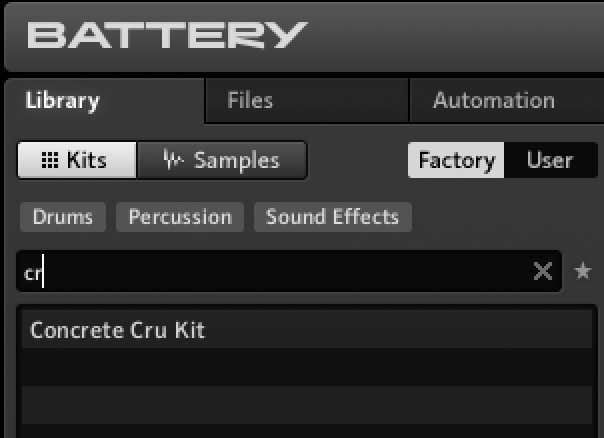Select the Kits browsing mode
This screenshot has height=438, width=604.
pos(76,160)
